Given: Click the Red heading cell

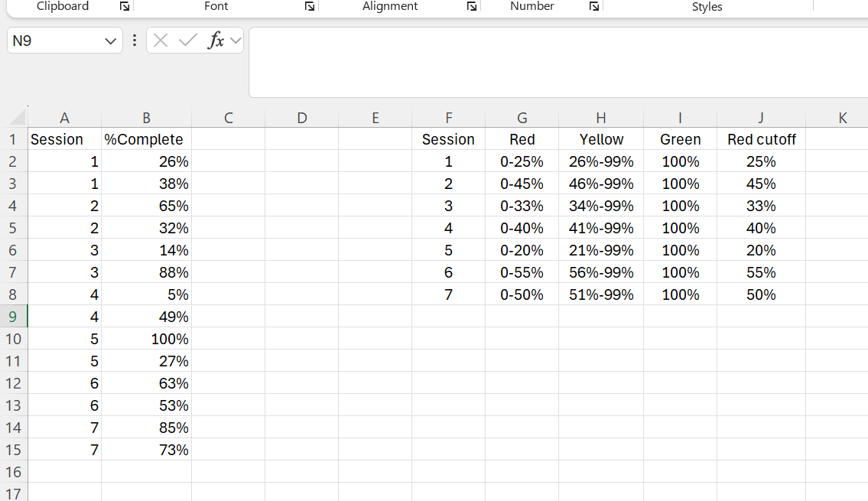Looking at the screenshot, I should coord(522,139).
